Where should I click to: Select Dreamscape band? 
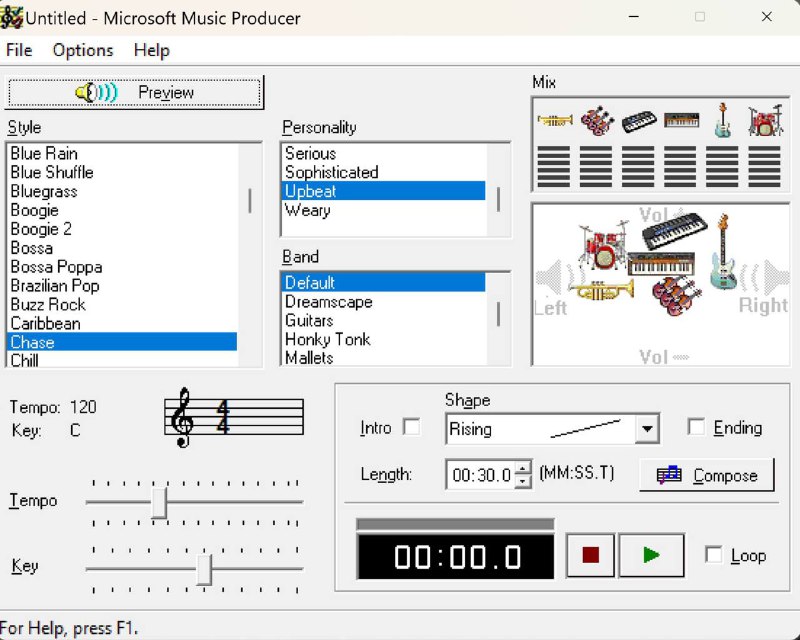click(x=383, y=301)
